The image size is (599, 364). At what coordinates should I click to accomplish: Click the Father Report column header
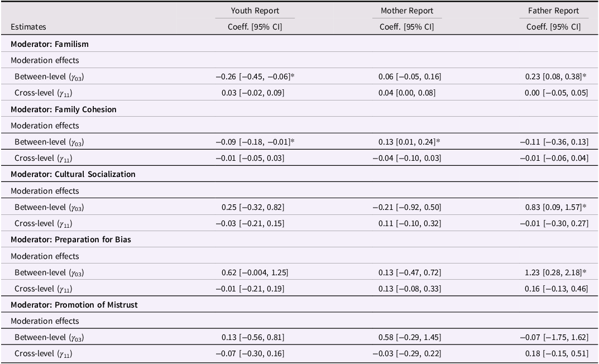coord(553,11)
